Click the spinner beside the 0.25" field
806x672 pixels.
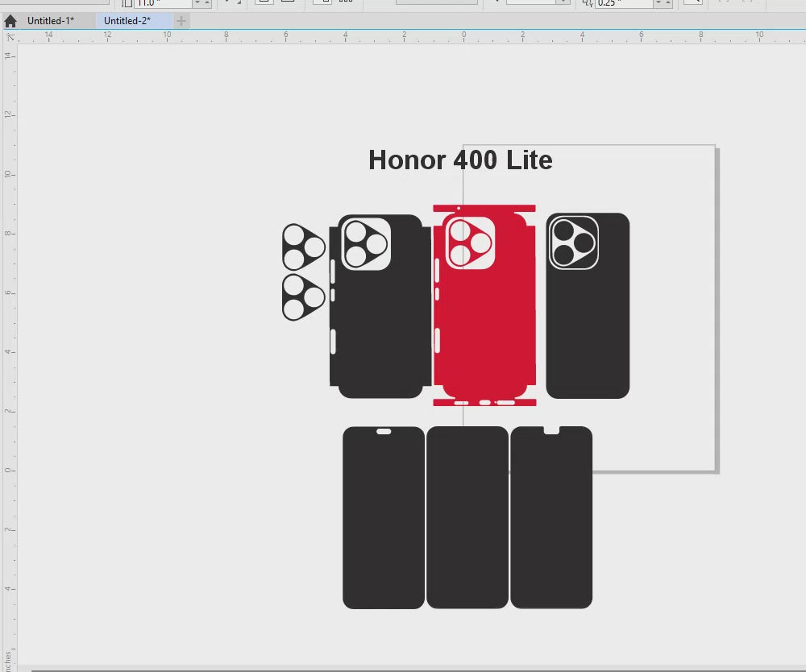point(663,2)
